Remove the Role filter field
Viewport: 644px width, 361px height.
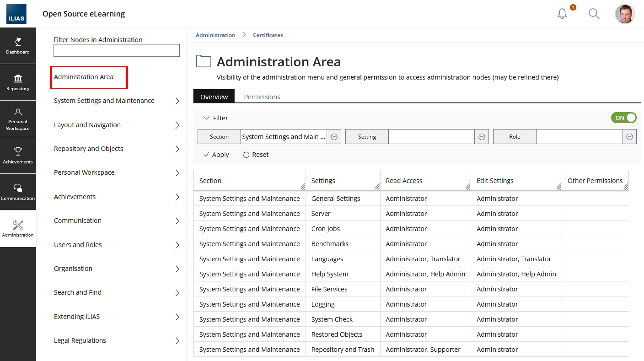coord(629,137)
